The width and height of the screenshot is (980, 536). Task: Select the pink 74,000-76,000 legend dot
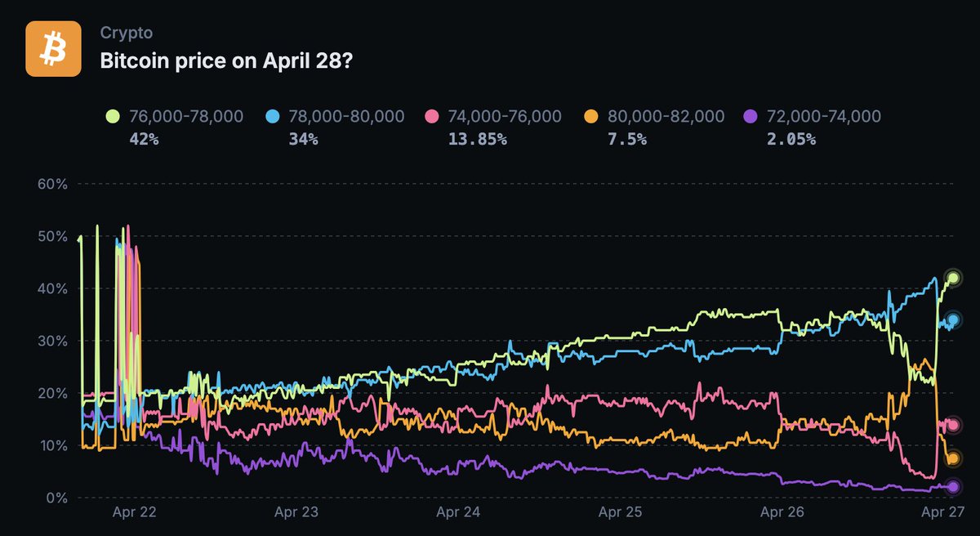[x=433, y=117]
